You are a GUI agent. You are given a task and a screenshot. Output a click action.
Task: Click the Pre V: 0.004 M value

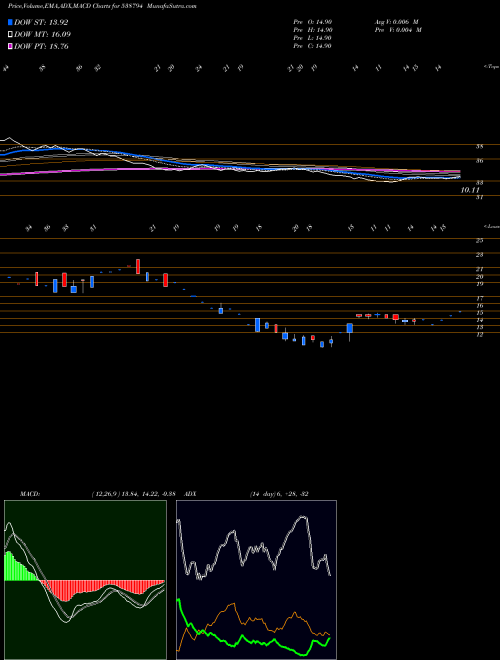coord(398,30)
